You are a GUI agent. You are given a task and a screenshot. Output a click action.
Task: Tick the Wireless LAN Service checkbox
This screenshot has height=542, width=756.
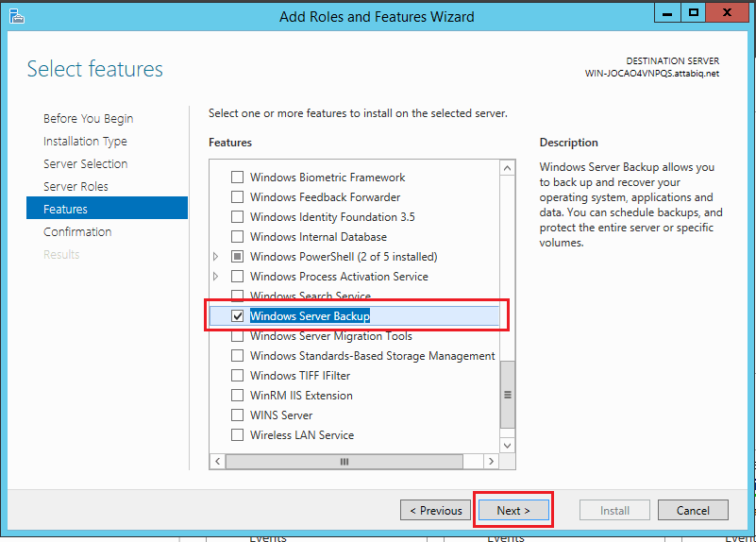(238, 435)
